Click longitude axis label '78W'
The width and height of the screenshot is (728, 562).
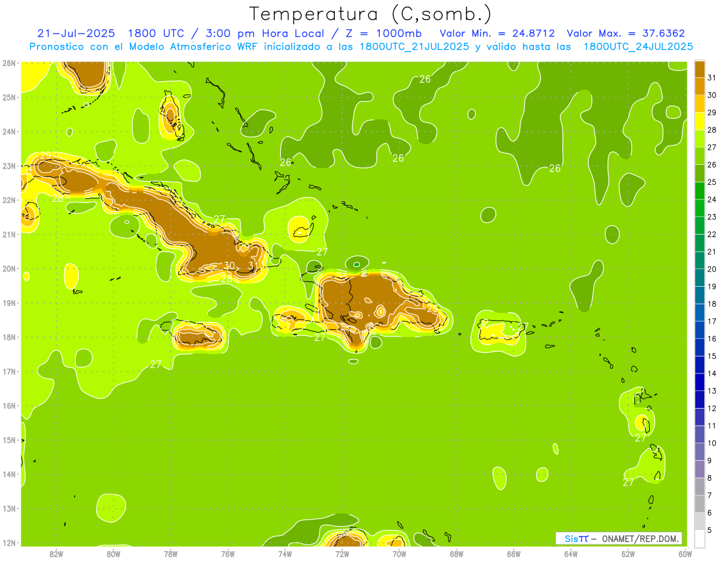click(x=170, y=554)
